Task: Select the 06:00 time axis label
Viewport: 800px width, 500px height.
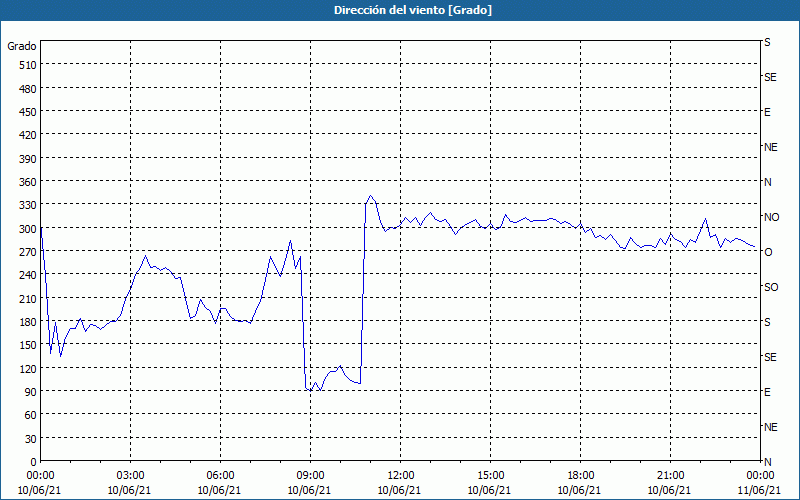Action: [220, 476]
